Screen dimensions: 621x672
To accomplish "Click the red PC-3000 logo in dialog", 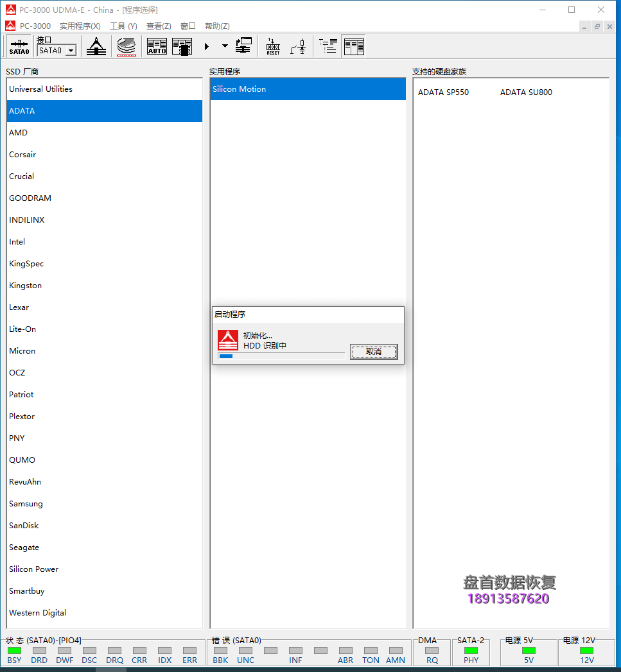I will click(228, 340).
